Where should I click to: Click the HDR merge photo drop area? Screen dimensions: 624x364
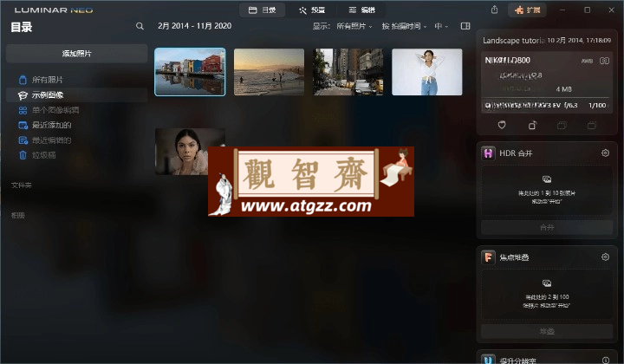click(547, 190)
